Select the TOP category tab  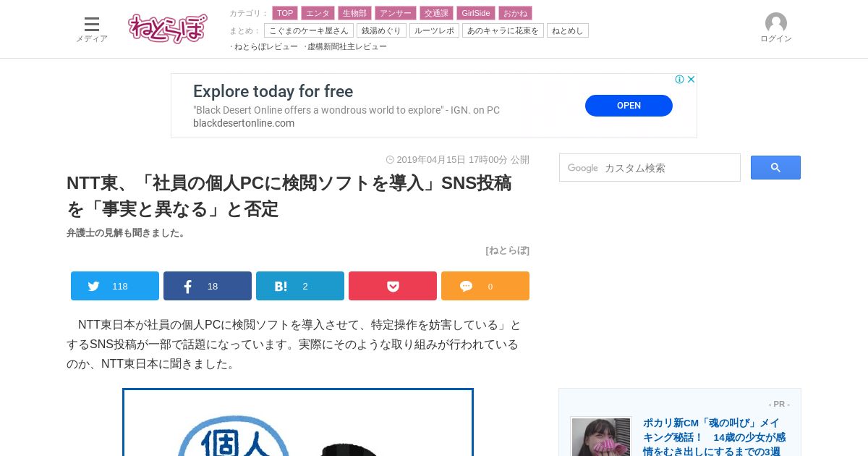pos(285,13)
